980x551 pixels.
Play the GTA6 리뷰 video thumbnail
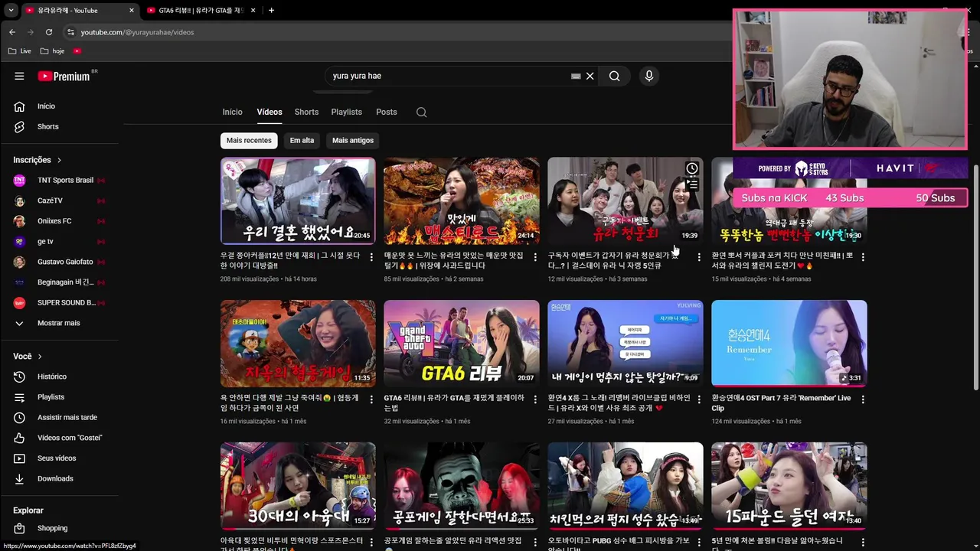click(x=462, y=343)
